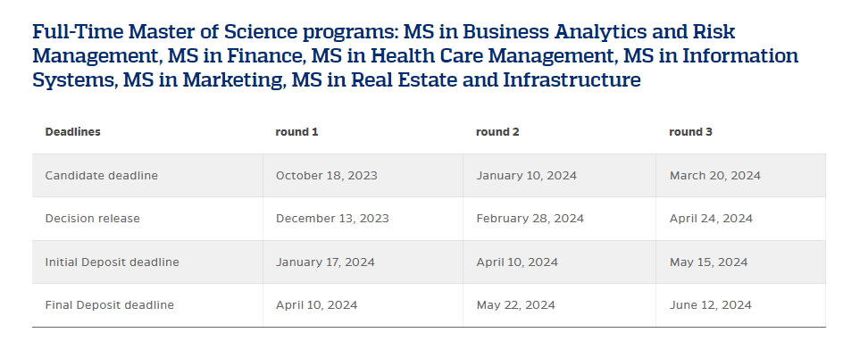Click the round 1 column header
The height and width of the screenshot is (341, 868).
[296, 132]
